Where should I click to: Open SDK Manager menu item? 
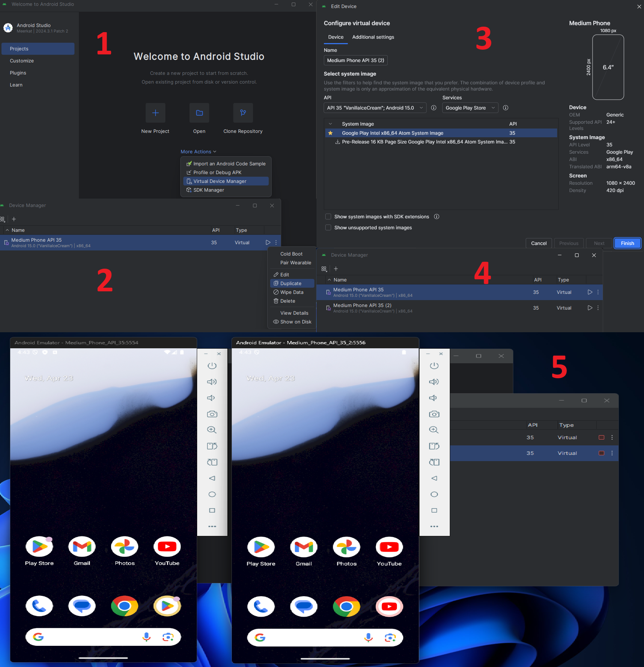[226, 190]
